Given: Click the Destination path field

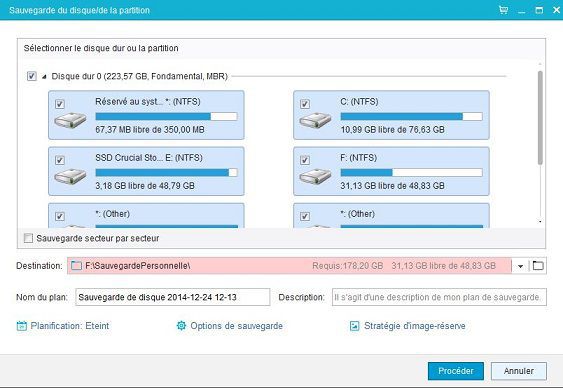Looking at the screenshot, I should coord(289,266).
